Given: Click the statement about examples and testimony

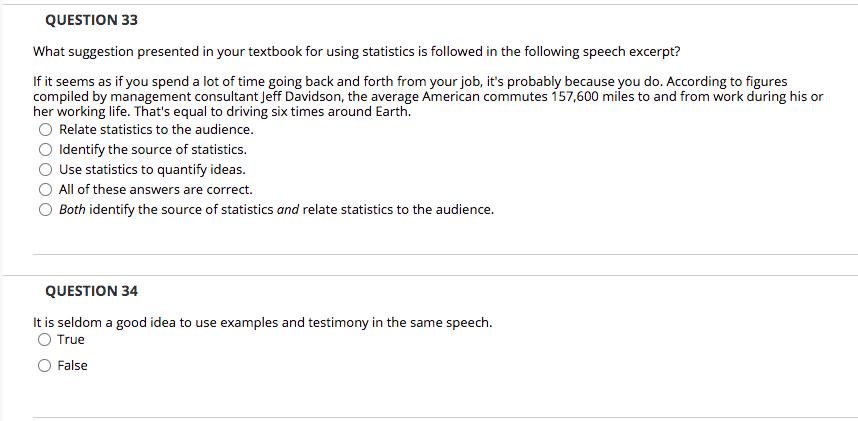Looking at the screenshot, I should (262, 323).
